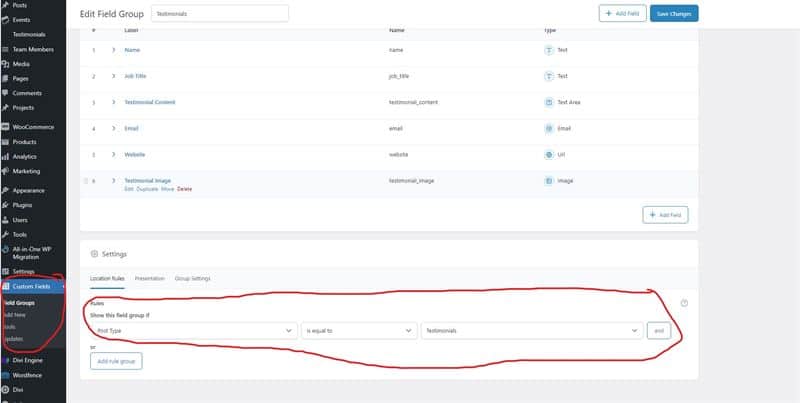Open the Comments menu

coord(27,93)
